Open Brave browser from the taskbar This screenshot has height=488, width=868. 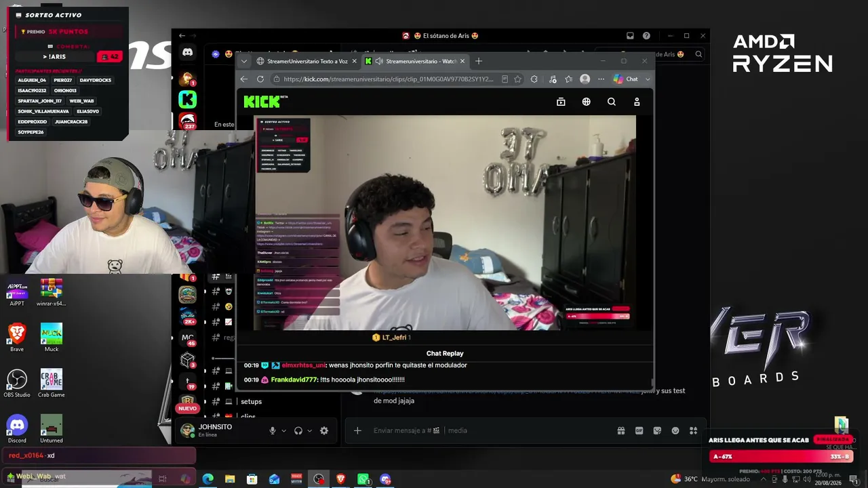coord(341,479)
